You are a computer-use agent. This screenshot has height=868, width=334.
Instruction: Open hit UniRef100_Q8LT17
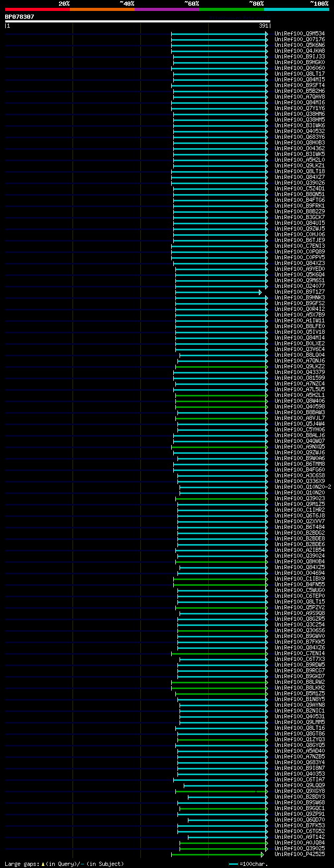click(x=300, y=74)
